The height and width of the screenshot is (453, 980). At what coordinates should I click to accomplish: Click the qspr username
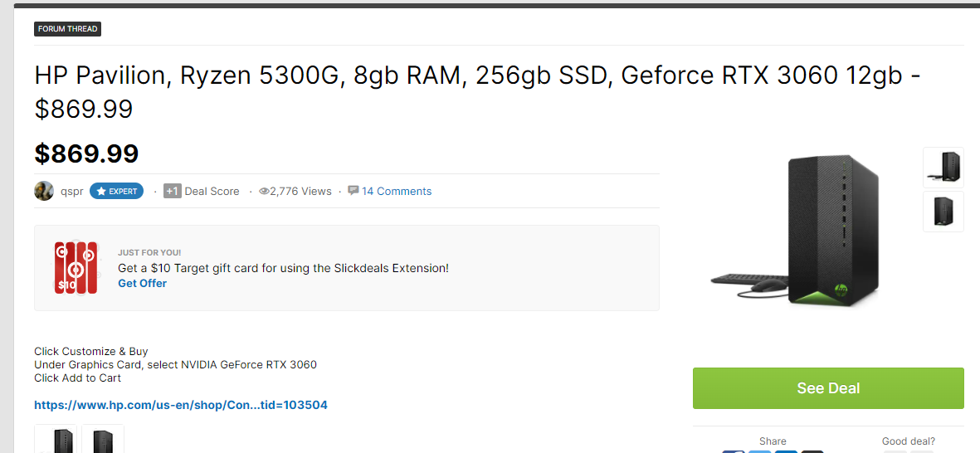tap(72, 191)
